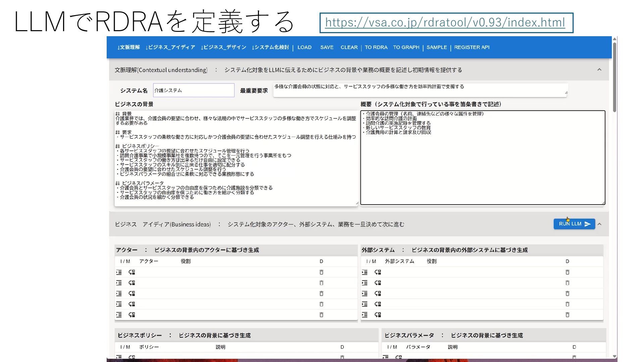Click TO RDRA in the top bar
Image resolution: width=644 pixels, height=362 pixels.
[376, 47]
